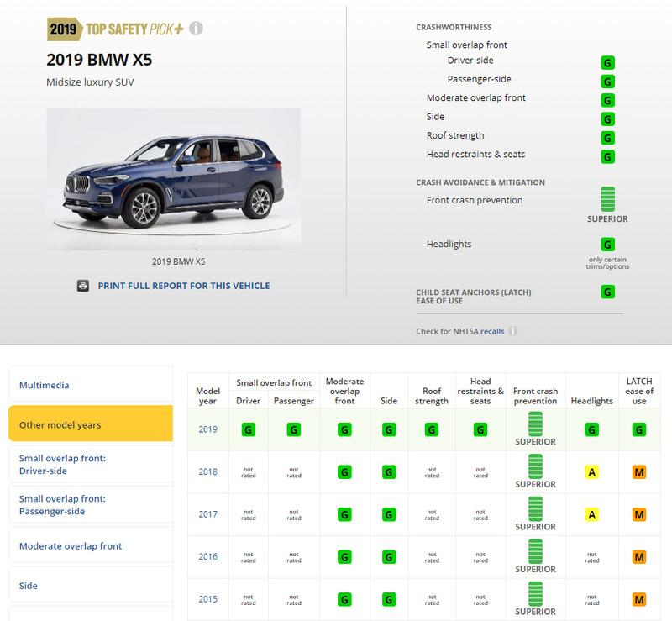Click the 2017 LATCH M rating badge
672x621 pixels.
tap(639, 514)
